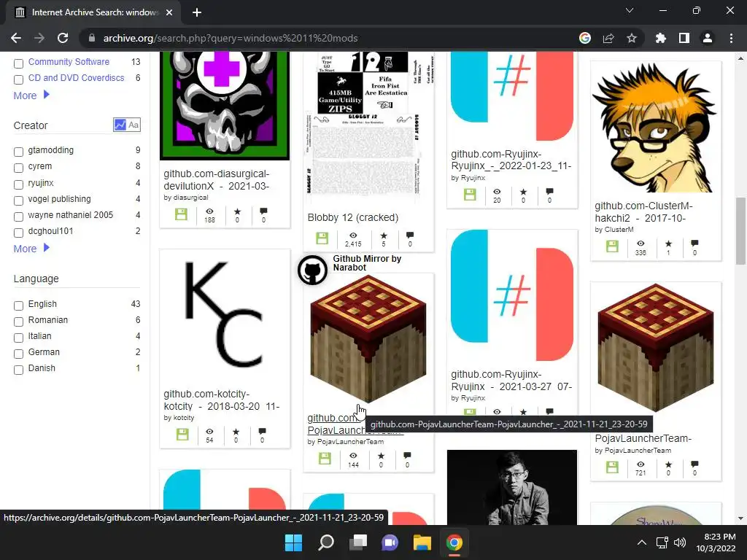The width and height of the screenshot is (747, 560).
Task: Open the Community Software collection link
Action: pos(69,62)
